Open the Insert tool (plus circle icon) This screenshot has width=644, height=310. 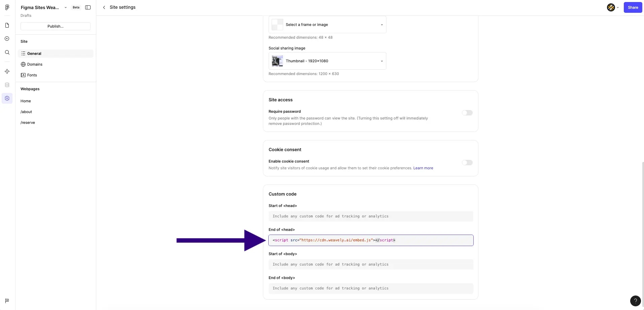[7, 38]
